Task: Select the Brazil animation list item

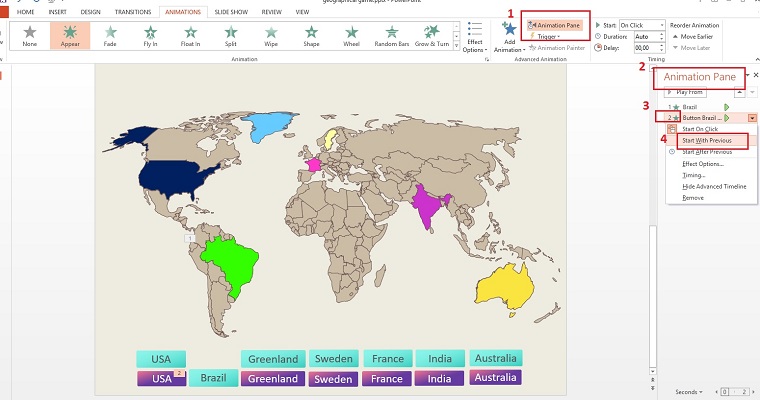Action: click(690, 106)
